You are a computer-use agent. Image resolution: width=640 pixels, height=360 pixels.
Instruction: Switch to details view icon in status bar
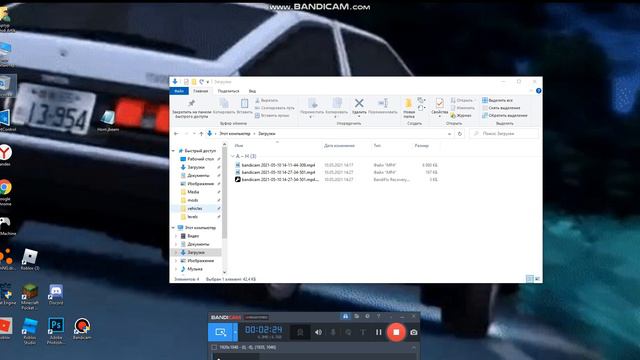coord(529,279)
